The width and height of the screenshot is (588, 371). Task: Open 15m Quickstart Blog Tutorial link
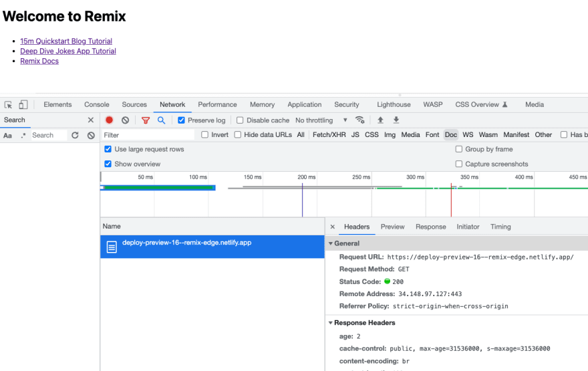pos(66,41)
